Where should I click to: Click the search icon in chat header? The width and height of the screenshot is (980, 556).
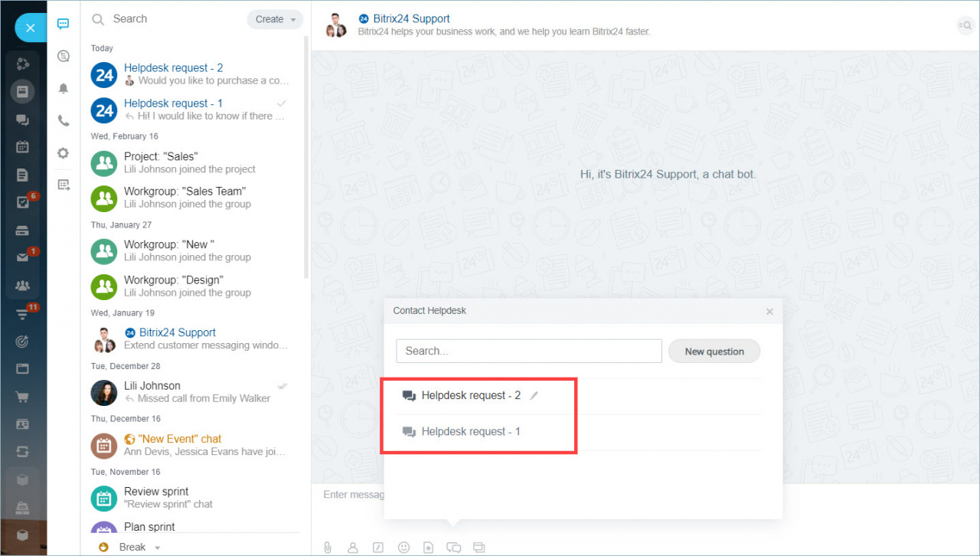(964, 26)
